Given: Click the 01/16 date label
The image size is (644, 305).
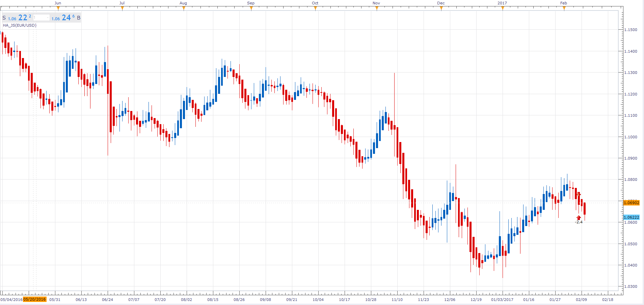Looking at the screenshot, I should click(x=529, y=300).
